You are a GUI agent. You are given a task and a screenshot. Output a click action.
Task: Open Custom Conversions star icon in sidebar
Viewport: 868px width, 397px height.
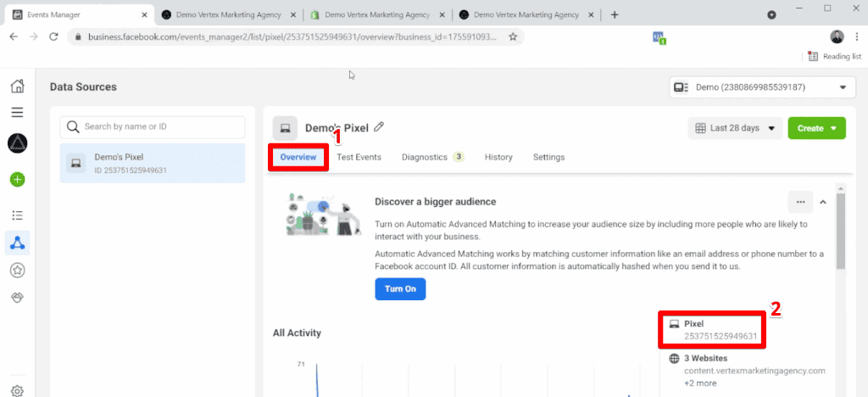coord(17,271)
